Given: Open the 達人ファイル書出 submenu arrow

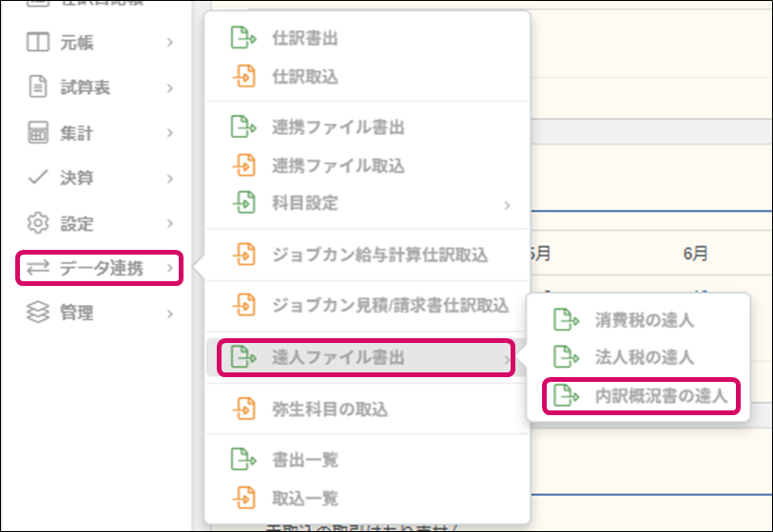Looking at the screenshot, I should [x=508, y=360].
